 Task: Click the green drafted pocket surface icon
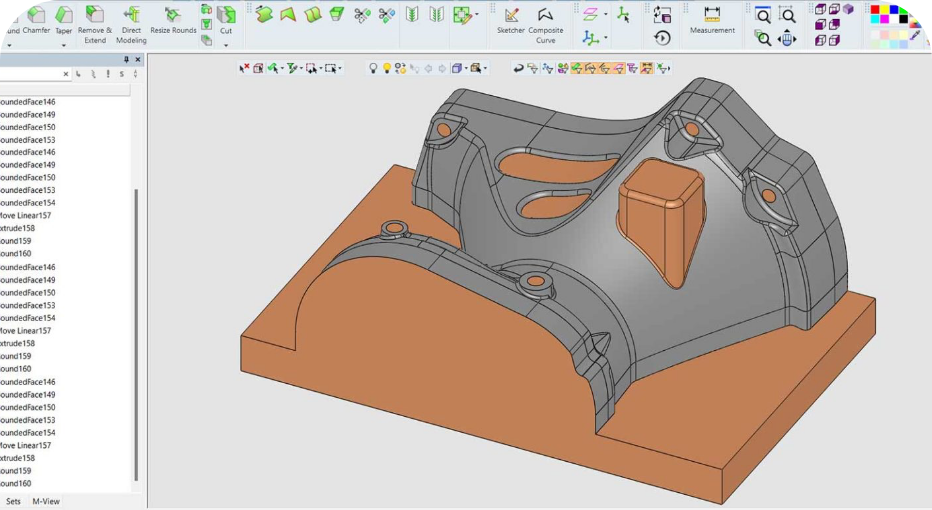pos(337,14)
